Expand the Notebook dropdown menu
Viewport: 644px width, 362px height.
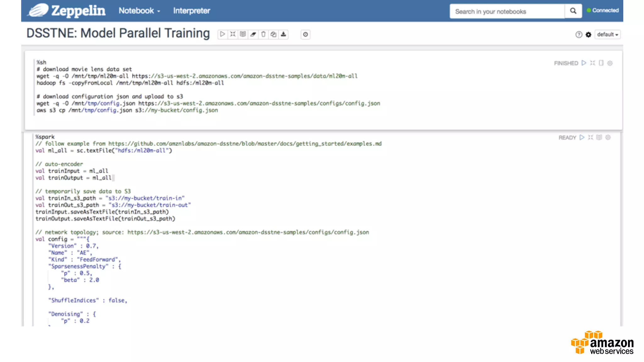coord(139,11)
